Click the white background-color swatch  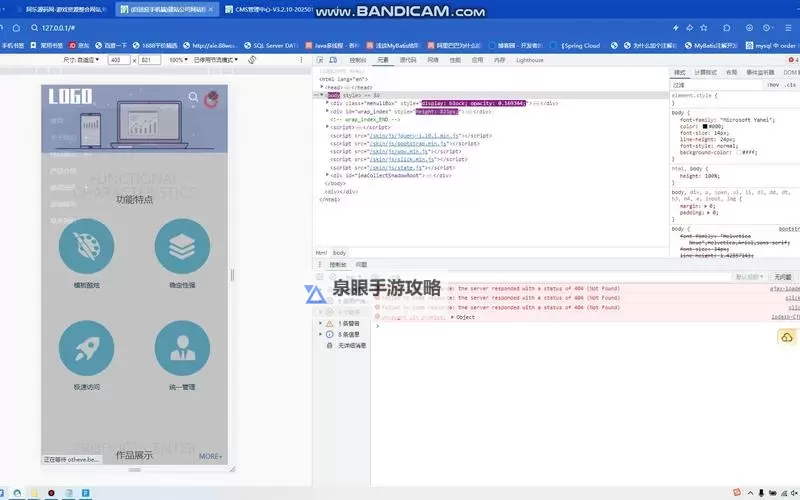coord(738,152)
